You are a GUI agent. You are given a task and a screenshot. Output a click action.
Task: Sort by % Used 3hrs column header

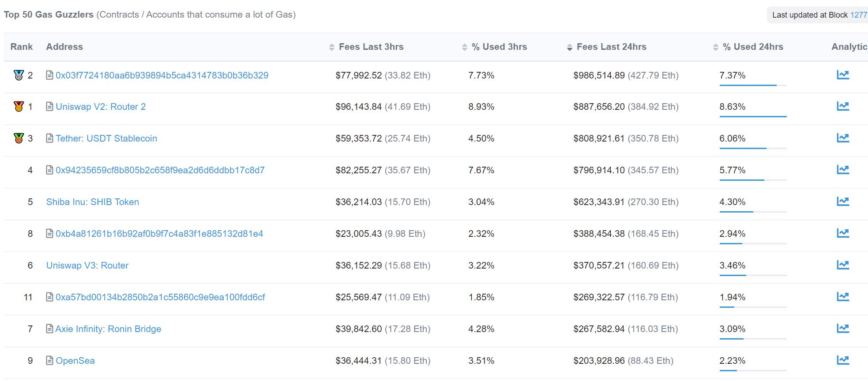pos(499,47)
